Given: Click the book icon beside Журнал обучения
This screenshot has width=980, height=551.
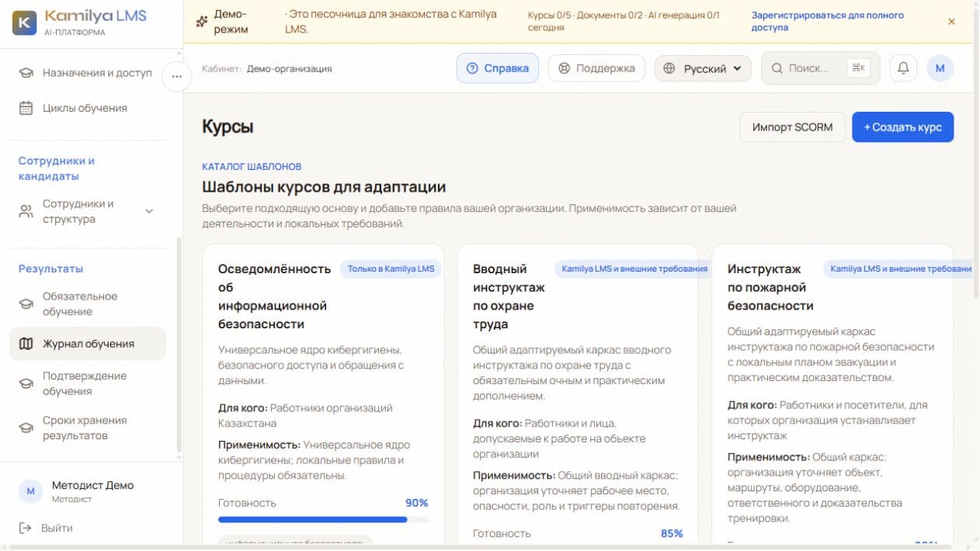Looking at the screenshot, I should point(26,344).
